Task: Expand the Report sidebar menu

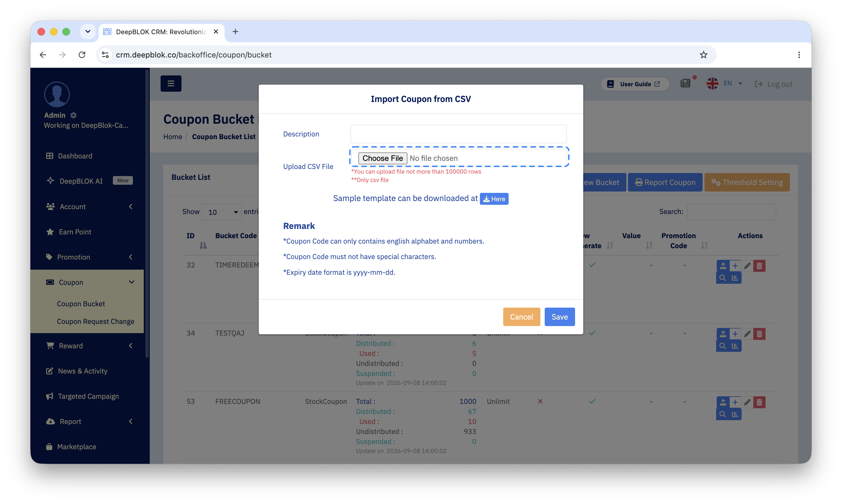Action: coord(89,422)
